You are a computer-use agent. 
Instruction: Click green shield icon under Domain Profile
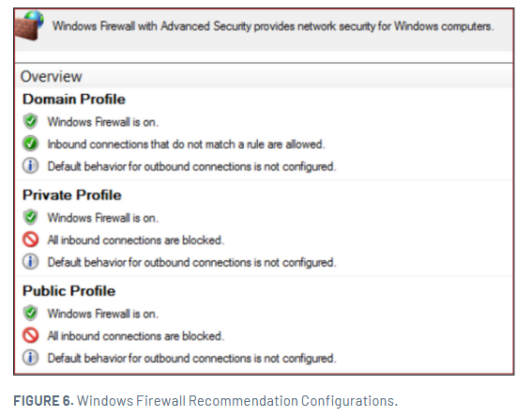[x=31, y=121]
